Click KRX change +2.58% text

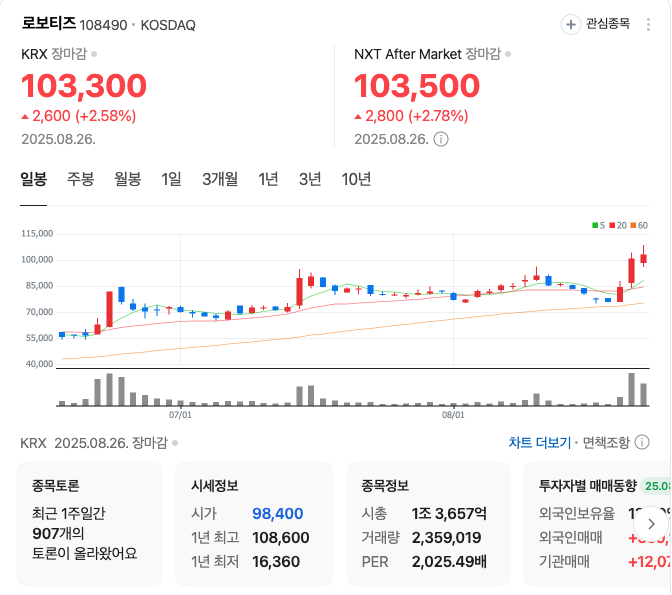(x=105, y=116)
